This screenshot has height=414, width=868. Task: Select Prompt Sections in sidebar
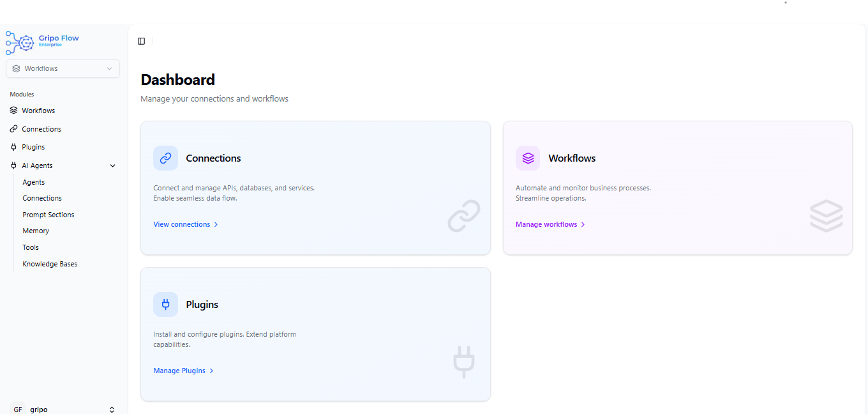point(49,215)
